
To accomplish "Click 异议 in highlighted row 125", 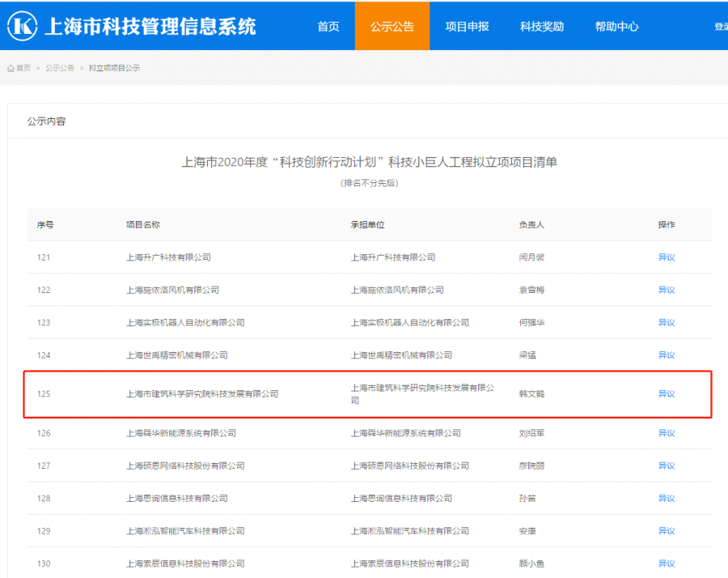I will click(x=667, y=394).
